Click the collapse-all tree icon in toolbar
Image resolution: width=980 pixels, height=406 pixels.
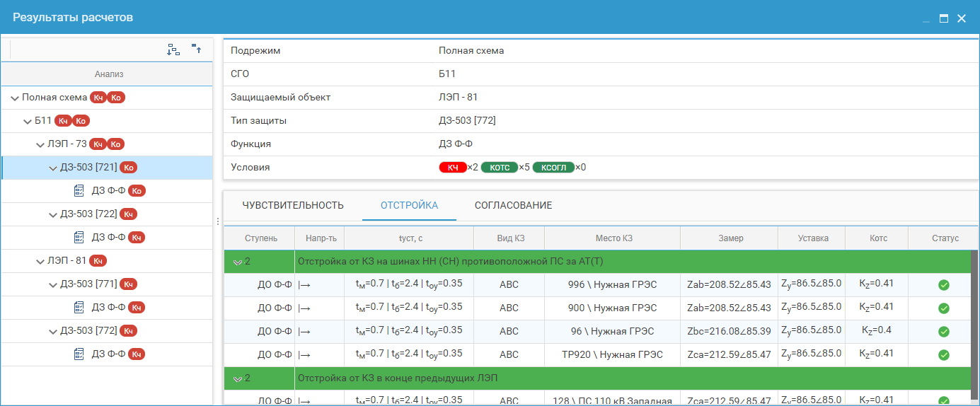point(197,49)
